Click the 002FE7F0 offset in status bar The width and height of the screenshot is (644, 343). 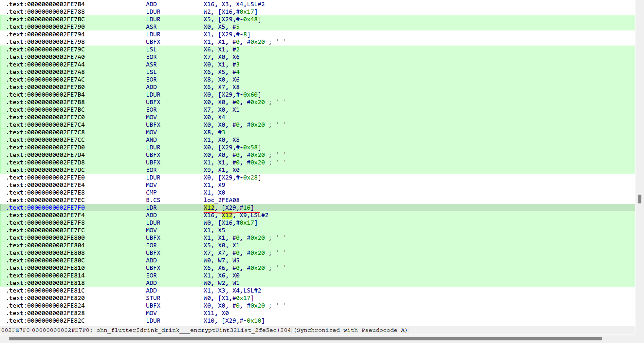tap(15, 330)
